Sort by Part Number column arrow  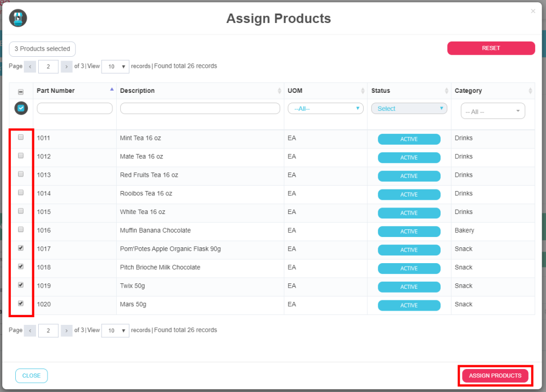(112, 90)
